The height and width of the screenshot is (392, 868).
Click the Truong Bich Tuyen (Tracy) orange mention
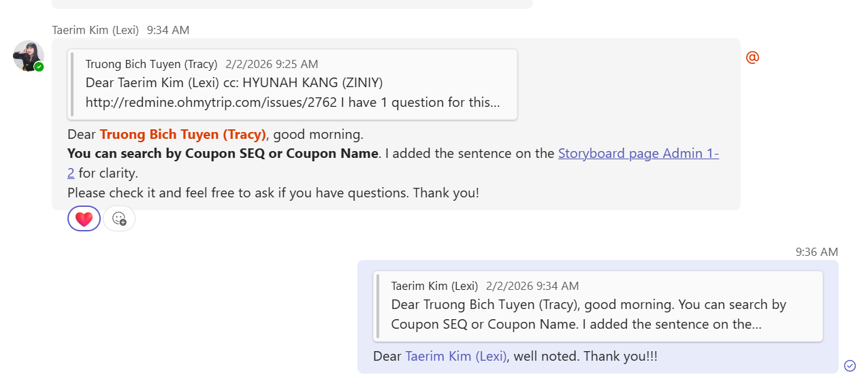click(x=182, y=134)
